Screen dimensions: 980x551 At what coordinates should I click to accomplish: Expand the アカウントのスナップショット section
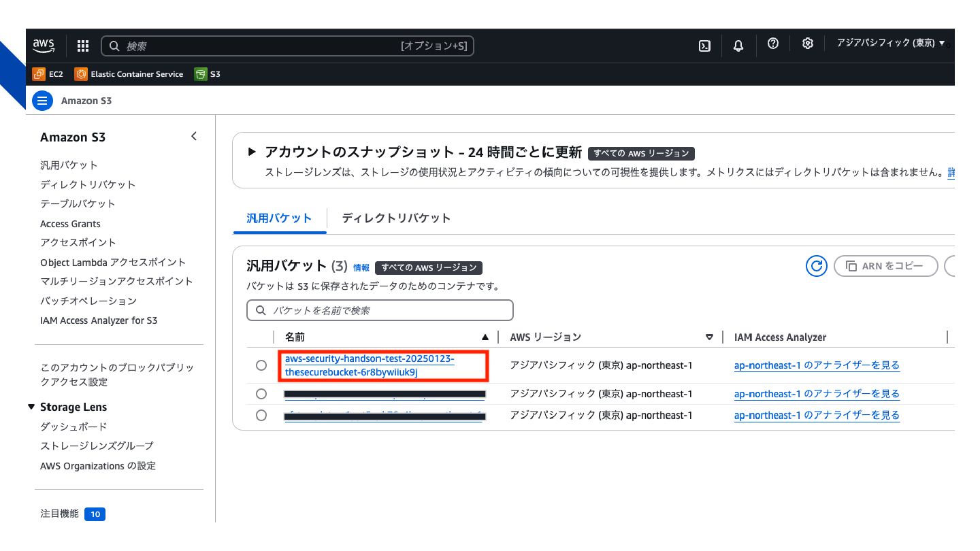pyautogui.click(x=252, y=152)
